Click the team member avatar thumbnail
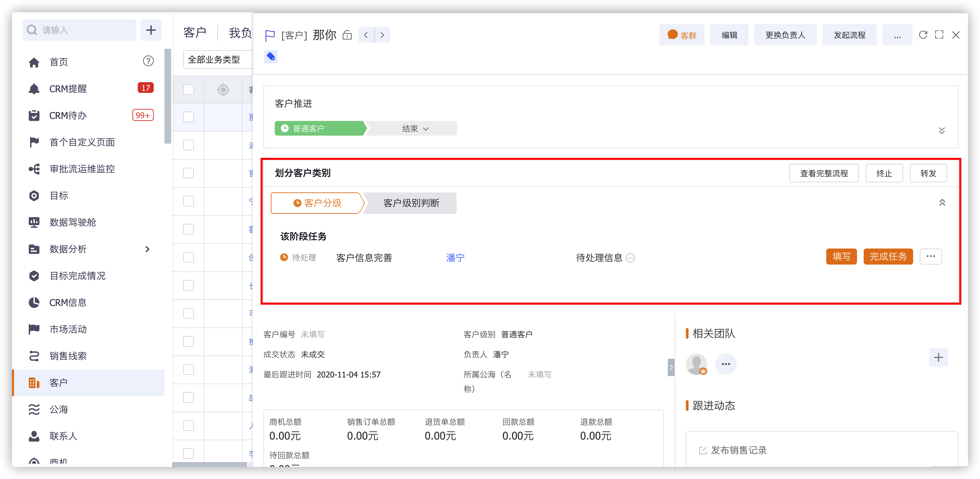Image resolution: width=980 pixels, height=479 pixels. point(696,364)
